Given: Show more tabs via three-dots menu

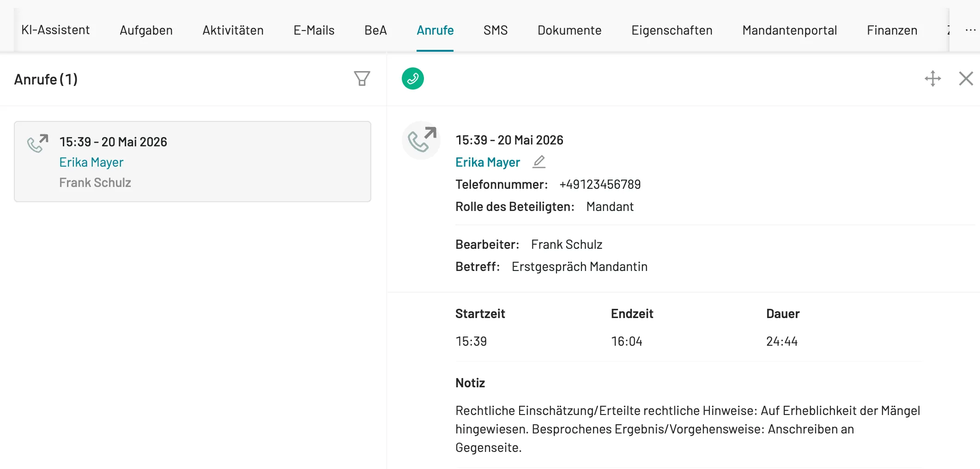Looking at the screenshot, I should point(970,30).
